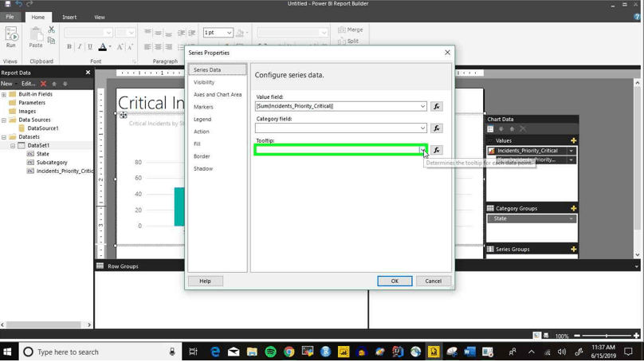Click the Merge cells option
644x362 pixels.
(351, 30)
